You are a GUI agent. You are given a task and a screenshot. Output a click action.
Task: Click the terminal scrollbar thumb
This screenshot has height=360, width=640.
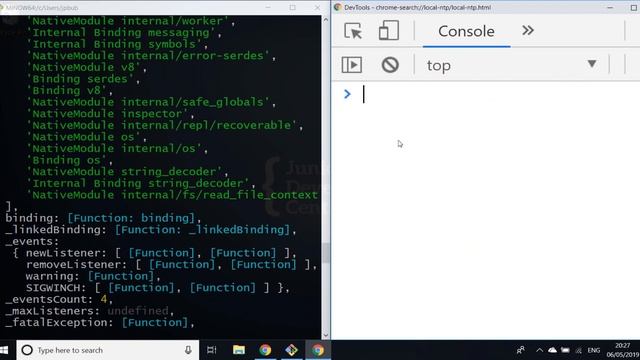pyautogui.click(x=325, y=253)
